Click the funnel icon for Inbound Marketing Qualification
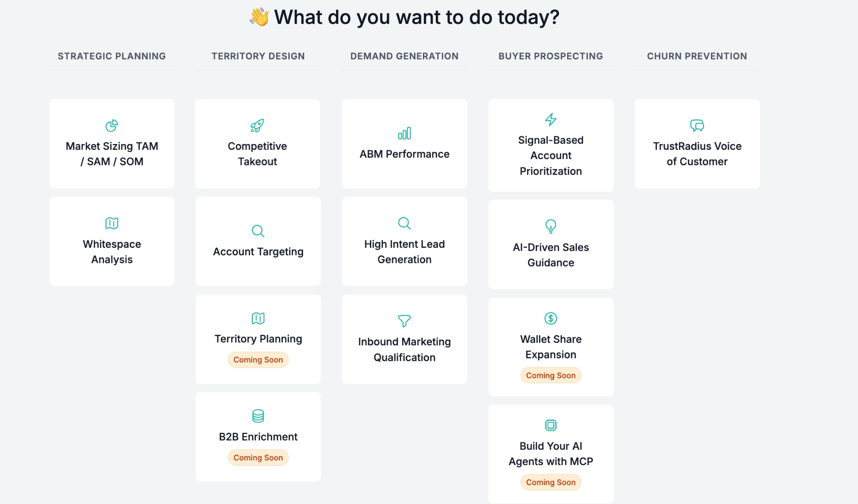858x504 pixels. tap(404, 321)
